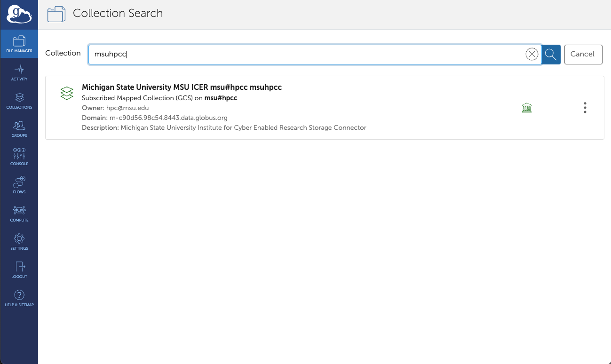Open Help & Sitemap
Image resolution: width=611 pixels, height=364 pixels.
19,298
